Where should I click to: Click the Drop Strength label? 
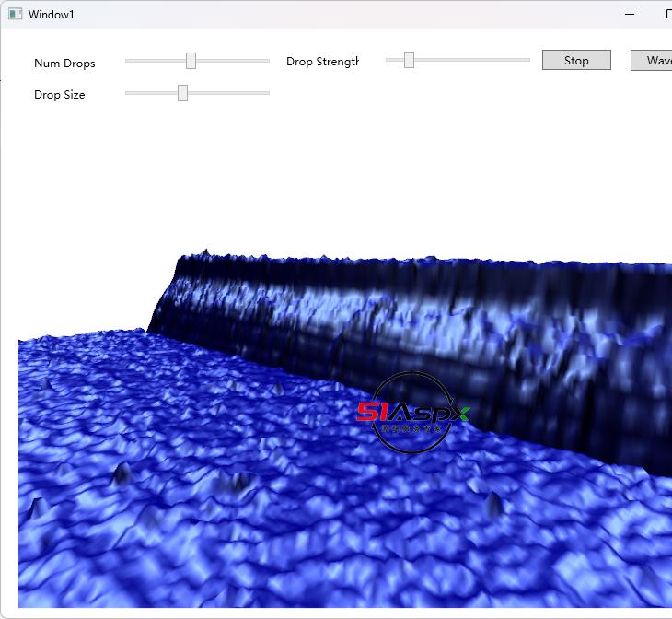pos(322,62)
